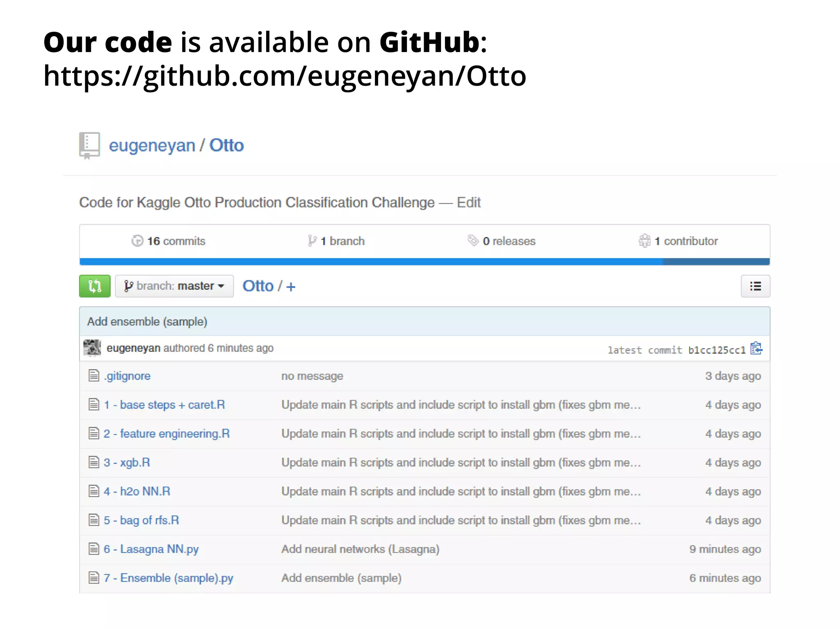Viewport: 840px width, 630px height.
Task: Click the Otto breadcrumb path link
Action: [258, 286]
